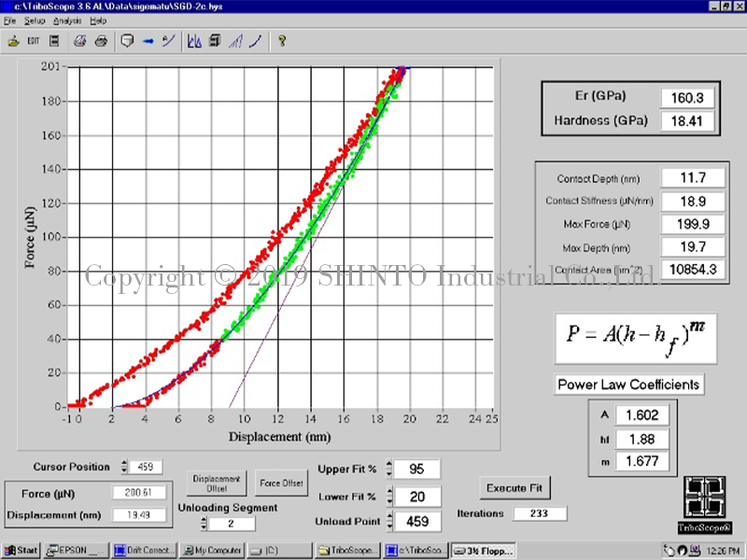The height and width of the screenshot is (560, 747).
Task: Open the Setup menu
Action: click(35, 21)
